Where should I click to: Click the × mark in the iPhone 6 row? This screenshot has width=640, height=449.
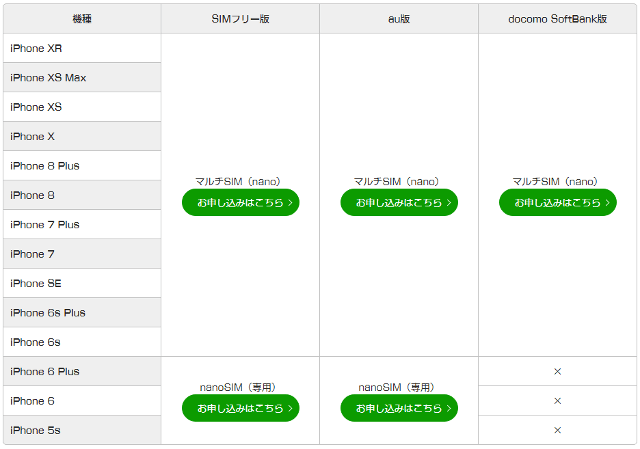point(558,401)
